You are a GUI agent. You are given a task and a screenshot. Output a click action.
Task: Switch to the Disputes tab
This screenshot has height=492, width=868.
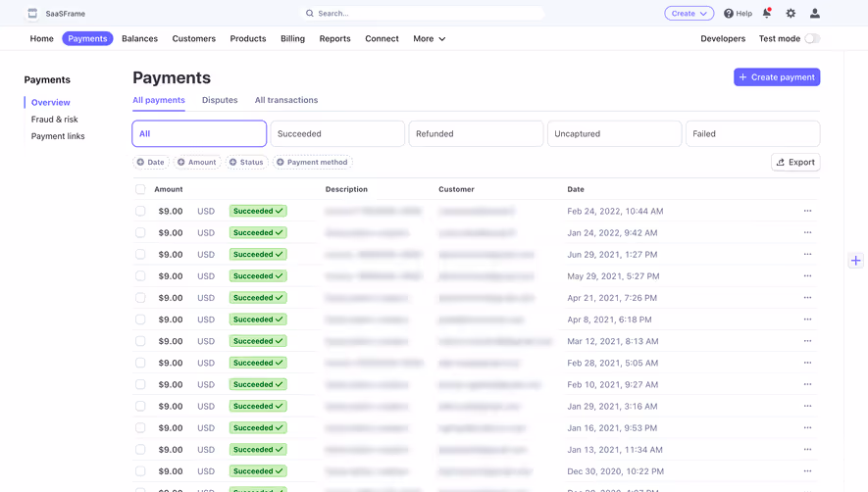click(220, 100)
